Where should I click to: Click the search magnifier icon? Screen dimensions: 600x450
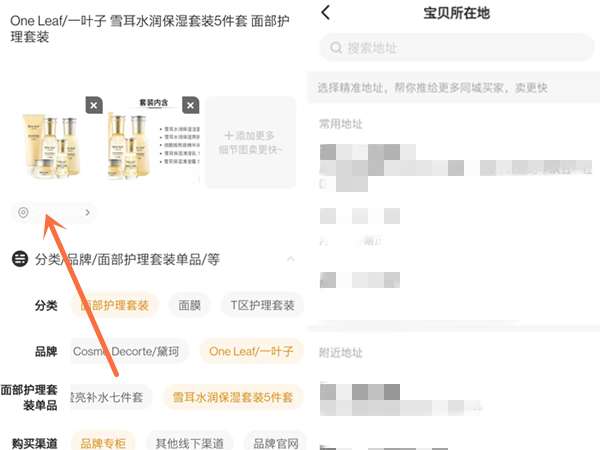tap(336, 48)
